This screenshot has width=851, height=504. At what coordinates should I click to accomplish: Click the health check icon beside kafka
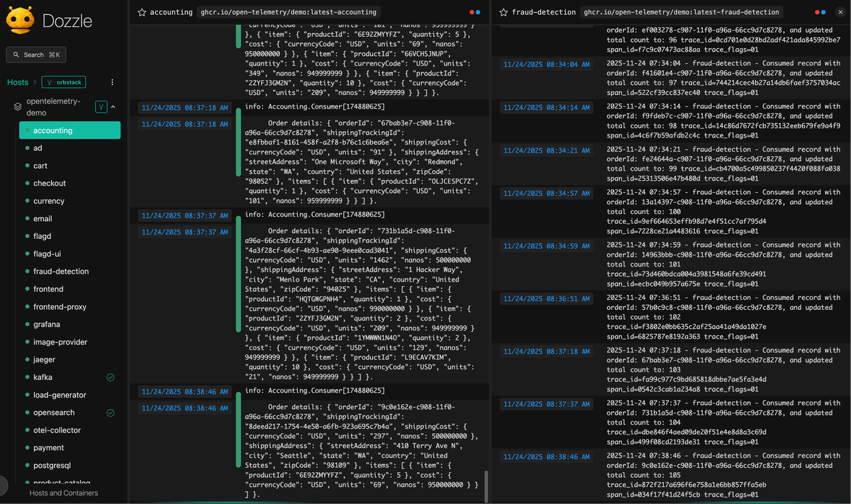tap(110, 378)
